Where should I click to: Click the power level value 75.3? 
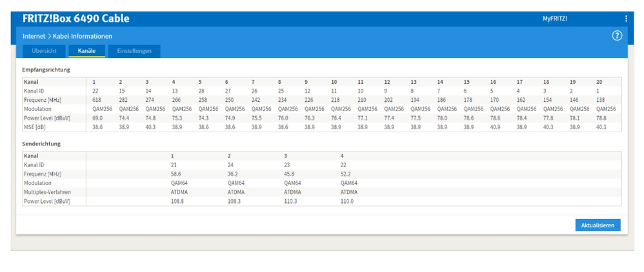coord(177,118)
